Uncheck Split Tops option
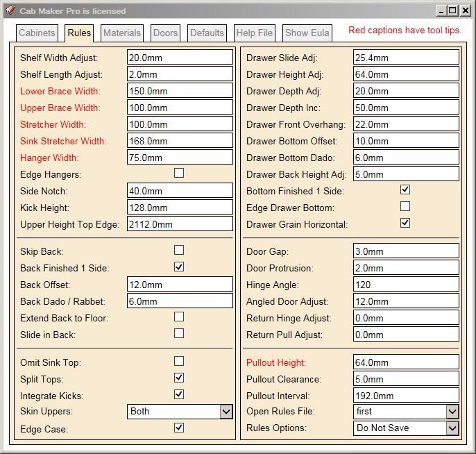 (179, 378)
